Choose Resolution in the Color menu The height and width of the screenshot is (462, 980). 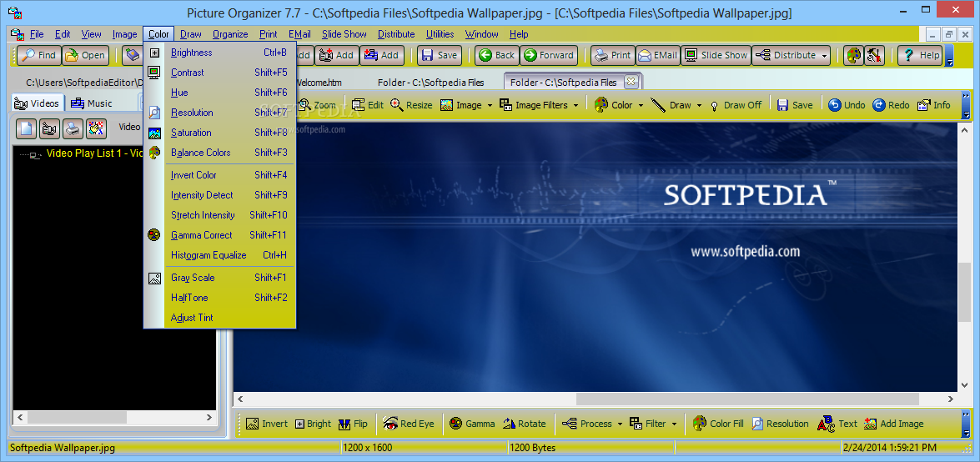pyautogui.click(x=220, y=113)
